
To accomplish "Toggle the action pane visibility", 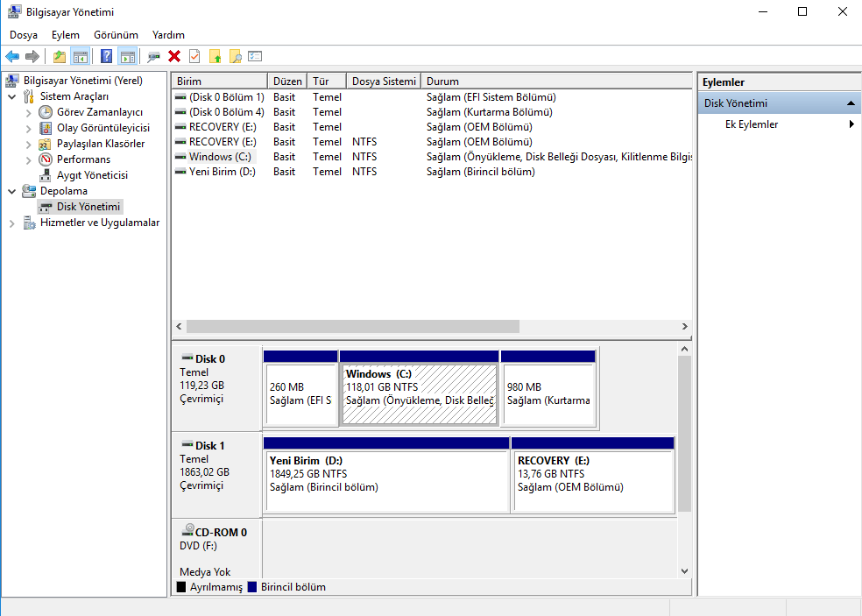I will [x=126, y=55].
